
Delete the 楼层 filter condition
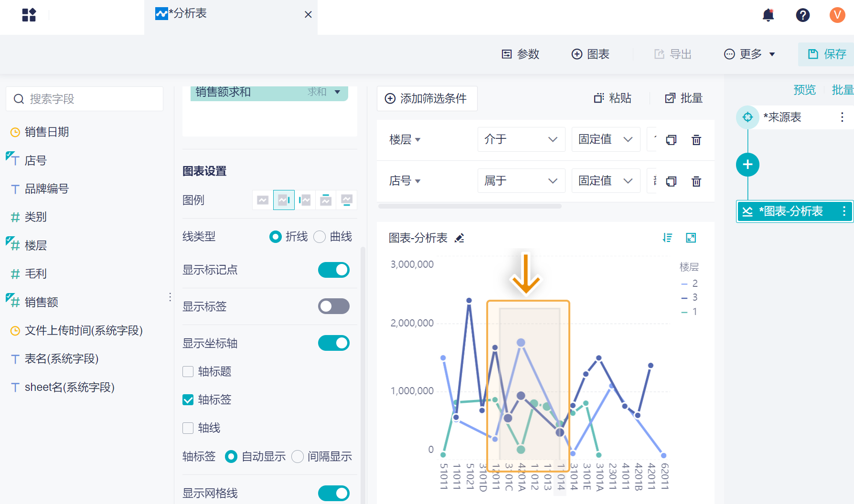point(696,140)
